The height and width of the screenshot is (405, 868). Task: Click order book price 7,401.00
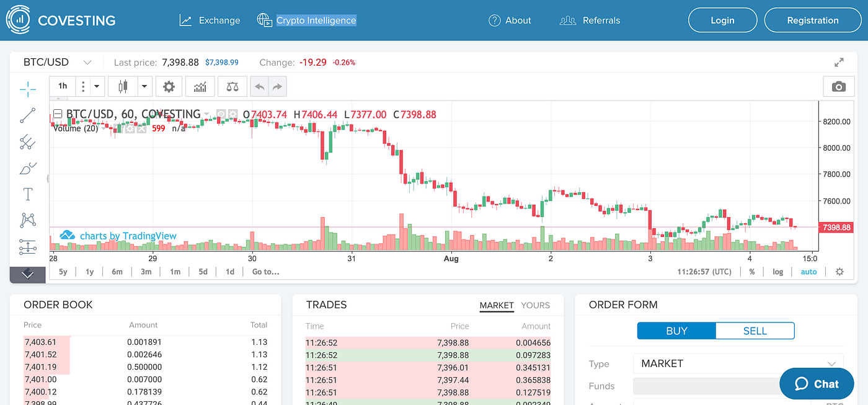40,379
